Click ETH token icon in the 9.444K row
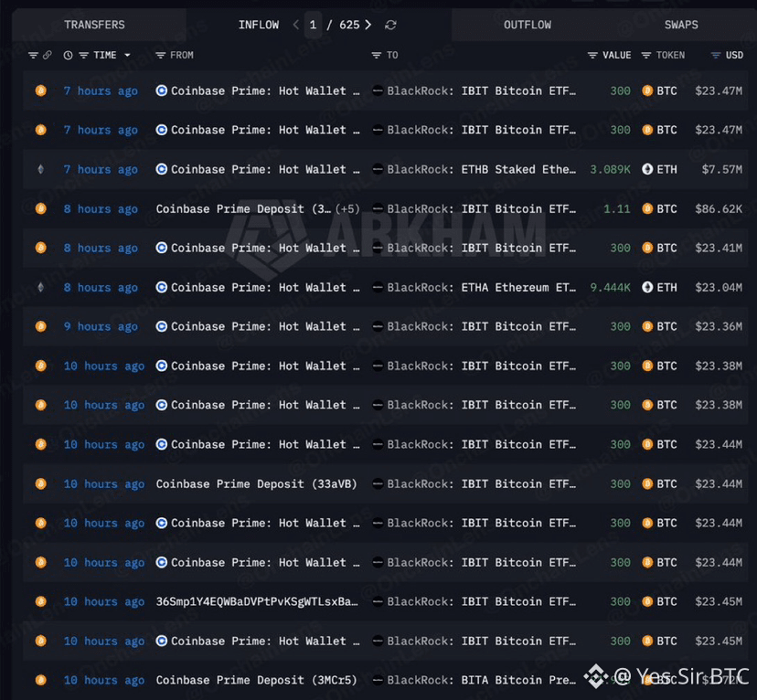The width and height of the screenshot is (757, 700). click(647, 288)
